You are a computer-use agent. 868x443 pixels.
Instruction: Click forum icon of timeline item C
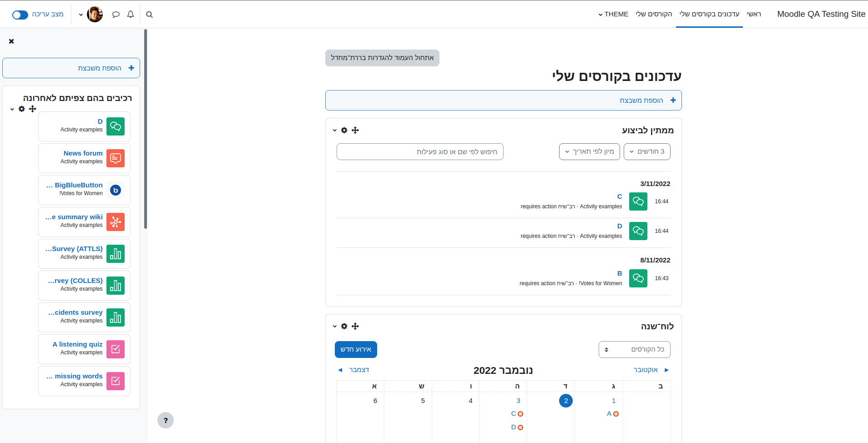click(638, 201)
